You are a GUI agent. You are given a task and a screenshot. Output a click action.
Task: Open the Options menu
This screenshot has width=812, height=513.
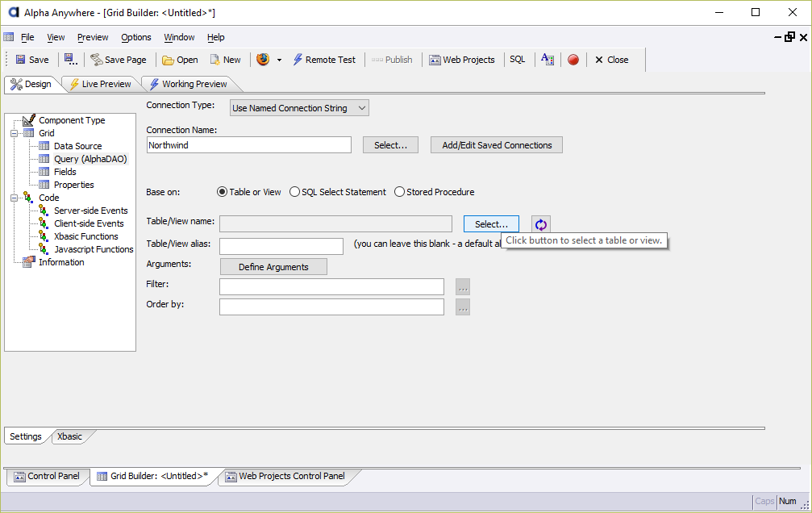click(135, 37)
